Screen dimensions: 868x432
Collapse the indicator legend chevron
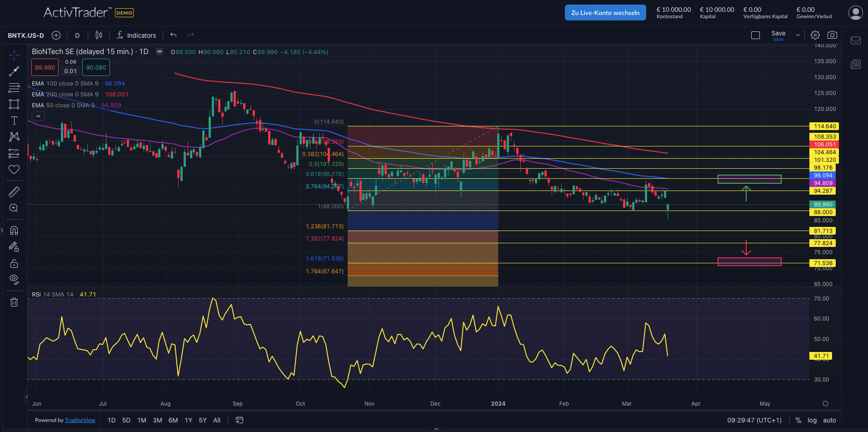click(x=39, y=116)
